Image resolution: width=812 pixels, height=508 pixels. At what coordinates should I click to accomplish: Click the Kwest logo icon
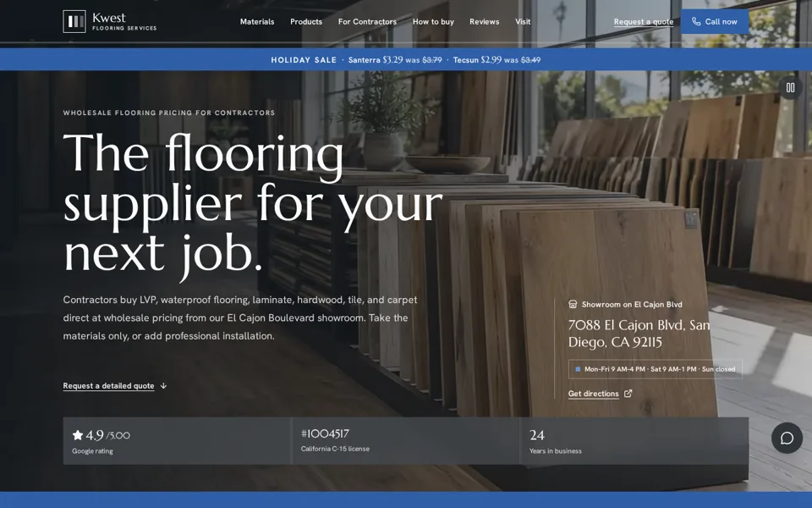(x=74, y=21)
